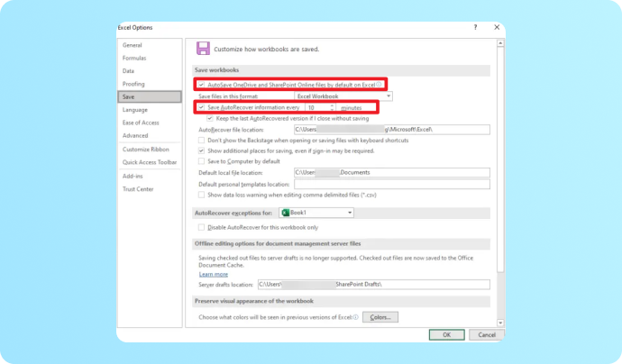Click info icon next to previous versions colors

point(356,317)
